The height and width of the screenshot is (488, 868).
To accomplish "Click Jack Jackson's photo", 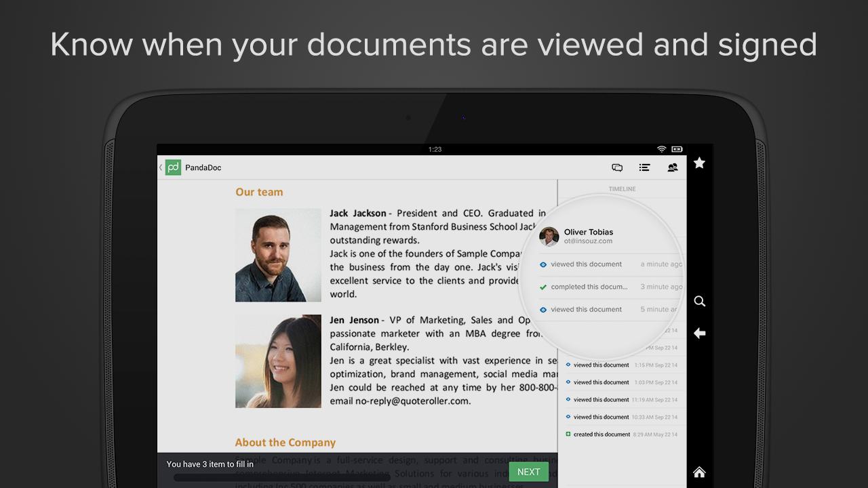I will coord(278,255).
